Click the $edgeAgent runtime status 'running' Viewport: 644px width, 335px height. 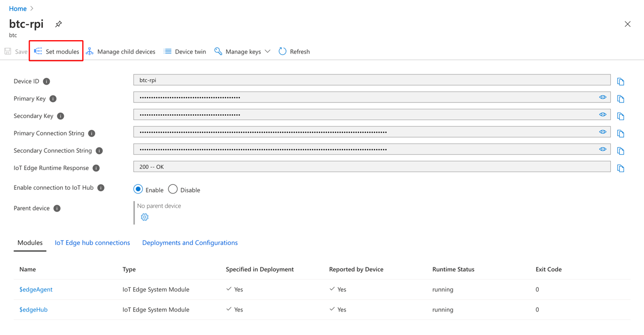443,289
